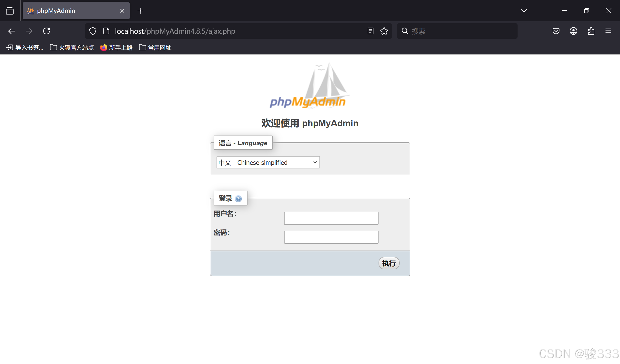Click the 新手上路 bookmark link
Viewport: 620px width, 364px height.
(x=116, y=47)
